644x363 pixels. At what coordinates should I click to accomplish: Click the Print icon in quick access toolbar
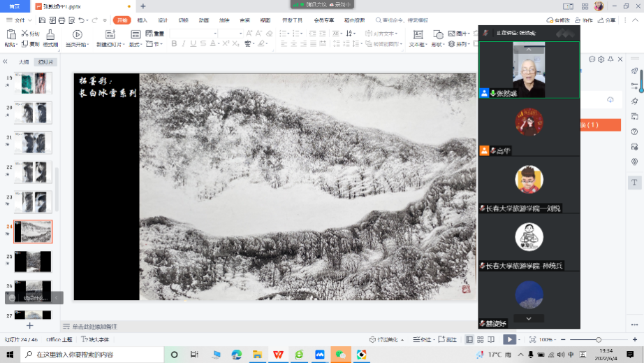pos(62,20)
